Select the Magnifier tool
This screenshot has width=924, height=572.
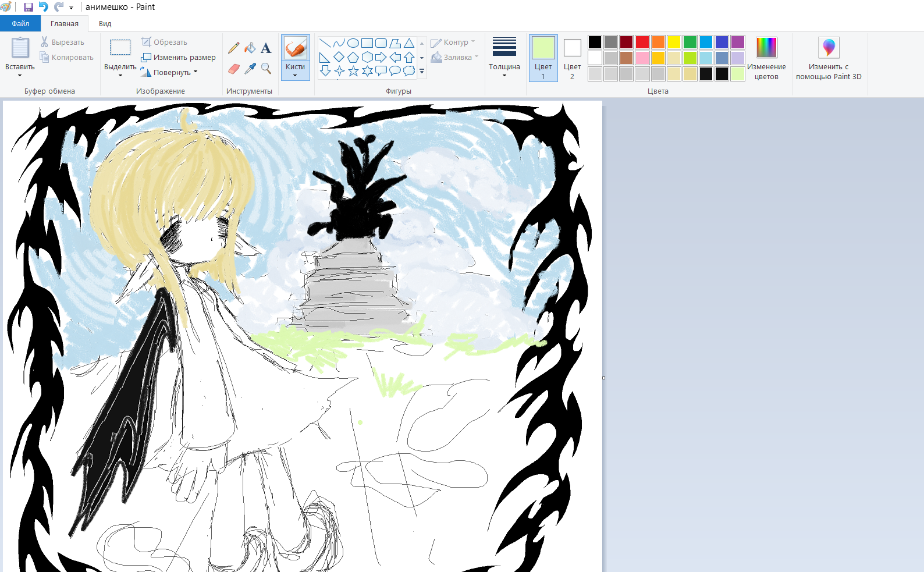point(266,69)
